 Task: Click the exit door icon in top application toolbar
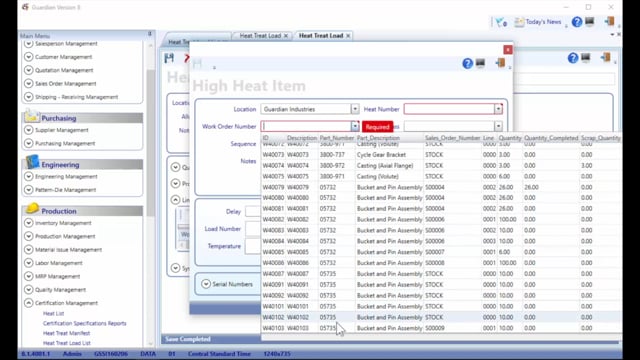click(x=609, y=21)
